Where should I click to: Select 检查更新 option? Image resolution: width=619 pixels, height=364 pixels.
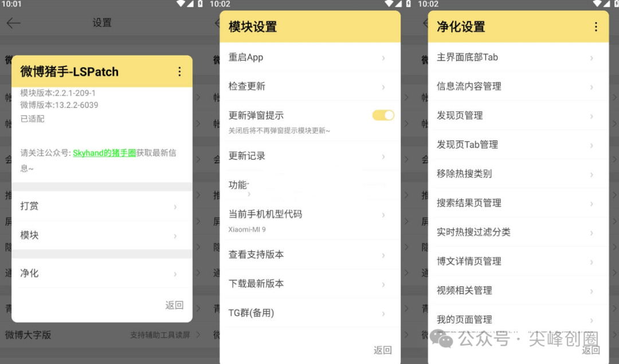(310, 87)
